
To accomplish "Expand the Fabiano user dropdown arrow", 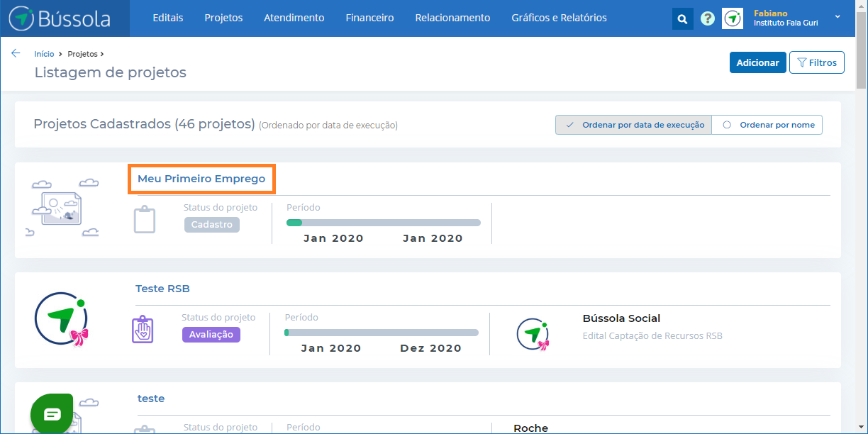I will pyautogui.click(x=838, y=16).
